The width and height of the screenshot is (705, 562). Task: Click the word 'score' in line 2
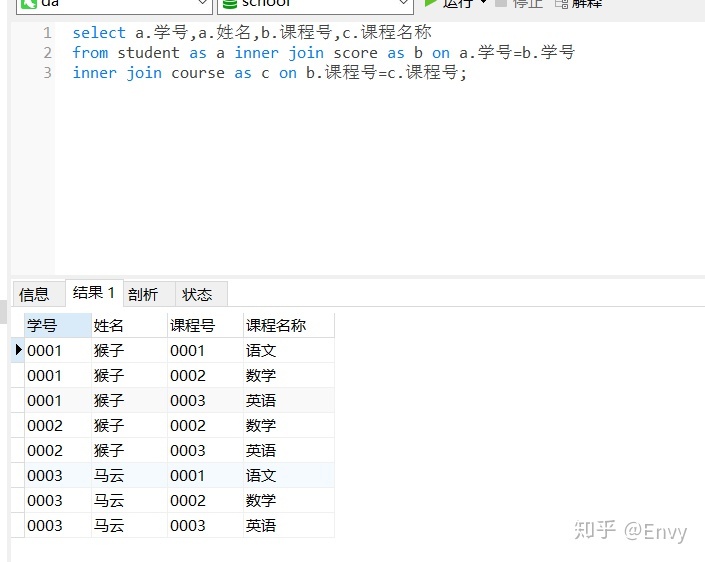tap(355, 53)
